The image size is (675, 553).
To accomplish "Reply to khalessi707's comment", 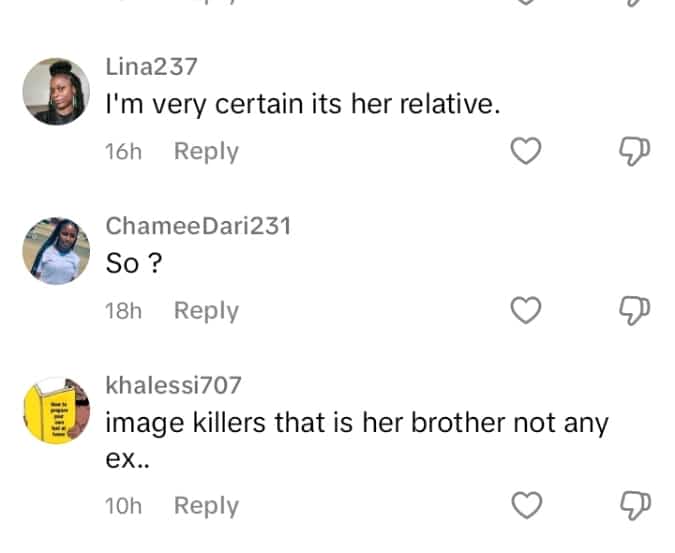I will (206, 506).
